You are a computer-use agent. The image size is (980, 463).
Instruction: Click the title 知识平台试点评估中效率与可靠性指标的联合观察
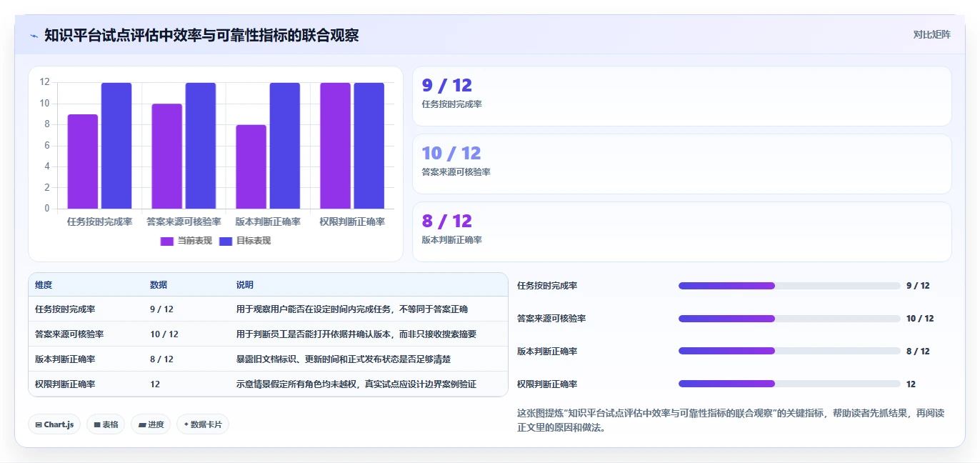pos(201,35)
